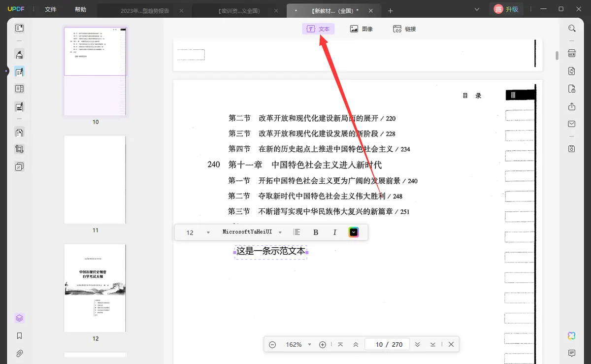Viewport: 591px width, 364px height.
Task: Close the 【新教材... (全国) tab
Action: coord(371,10)
